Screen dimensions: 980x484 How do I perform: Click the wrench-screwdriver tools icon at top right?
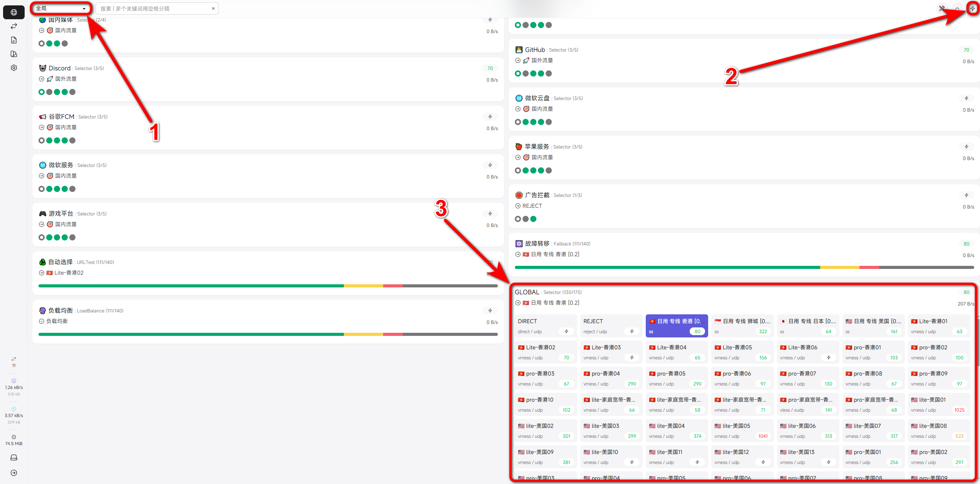tap(942, 8)
